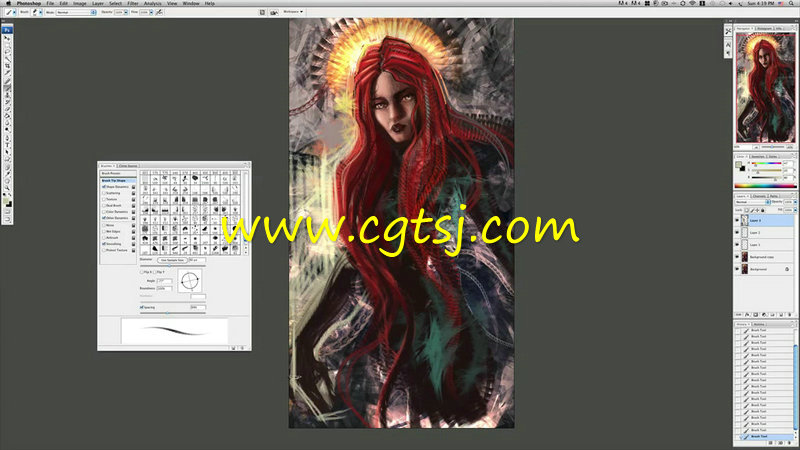Select the Type tool
Viewport: 800px width, 450px height.
(7, 145)
